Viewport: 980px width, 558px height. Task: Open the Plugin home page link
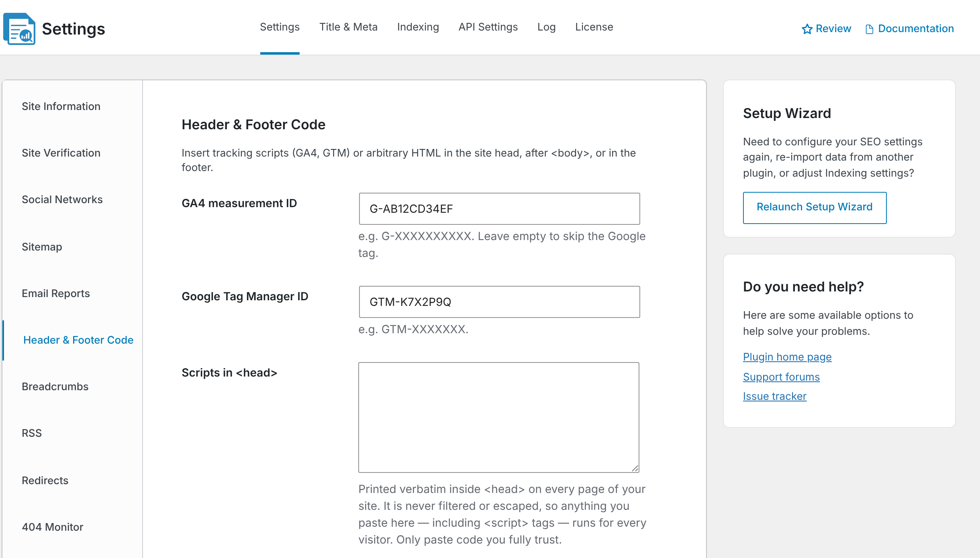pyautogui.click(x=787, y=357)
